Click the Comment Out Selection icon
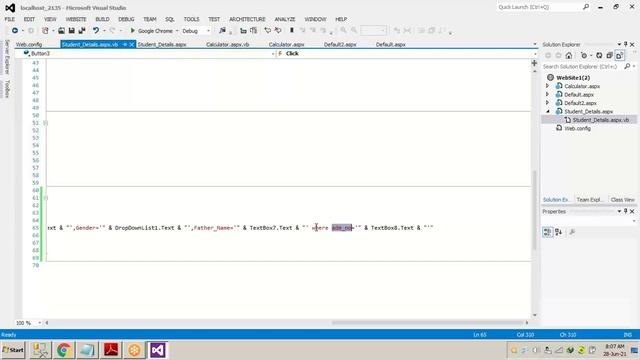The width and height of the screenshot is (640, 360). pos(267,31)
